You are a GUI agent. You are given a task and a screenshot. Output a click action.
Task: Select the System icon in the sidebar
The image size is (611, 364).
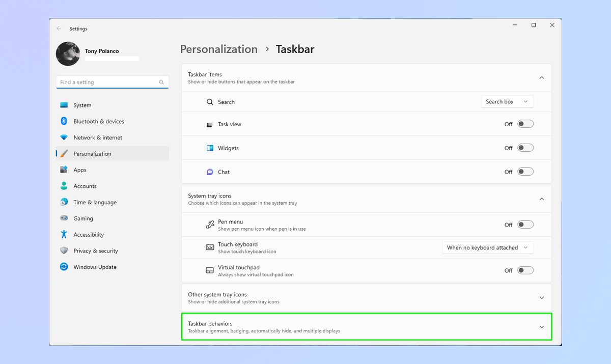click(x=64, y=105)
